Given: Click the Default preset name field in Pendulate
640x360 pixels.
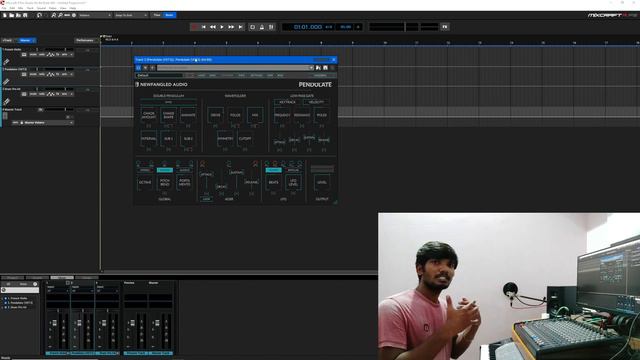Looking at the screenshot, I should [160, 76].
